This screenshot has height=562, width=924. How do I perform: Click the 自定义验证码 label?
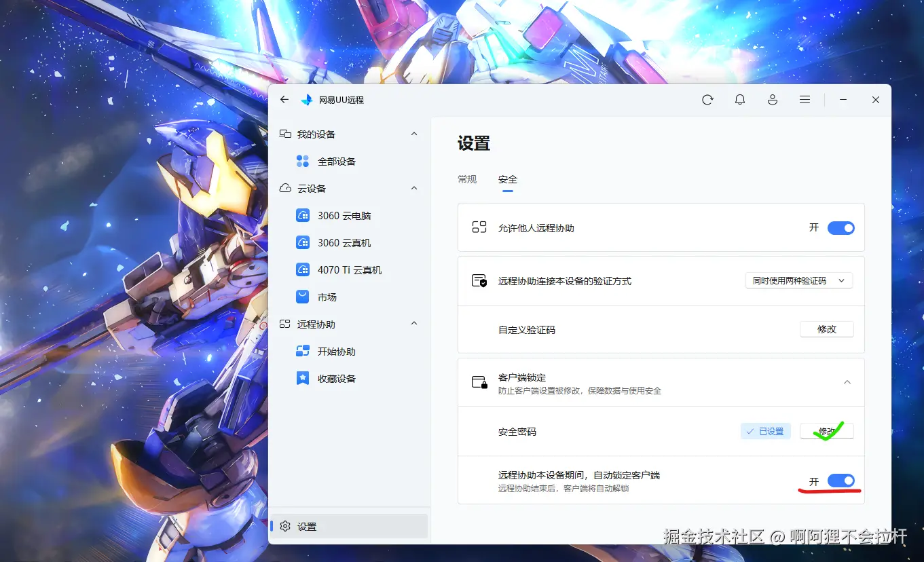(x=527, y=330)
